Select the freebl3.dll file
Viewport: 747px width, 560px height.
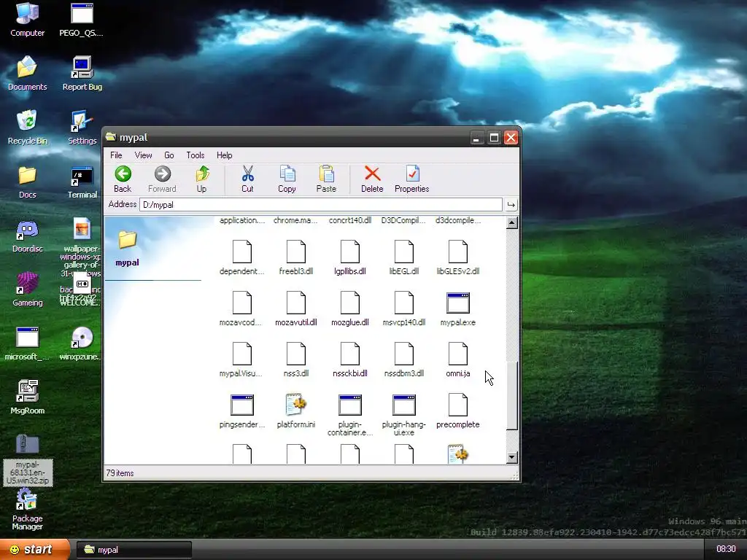point(296,257)
